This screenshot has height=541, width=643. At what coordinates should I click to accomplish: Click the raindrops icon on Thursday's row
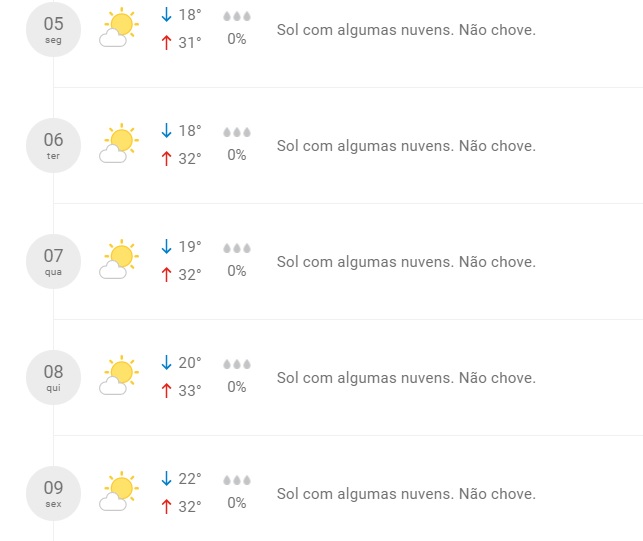[237, 364]
